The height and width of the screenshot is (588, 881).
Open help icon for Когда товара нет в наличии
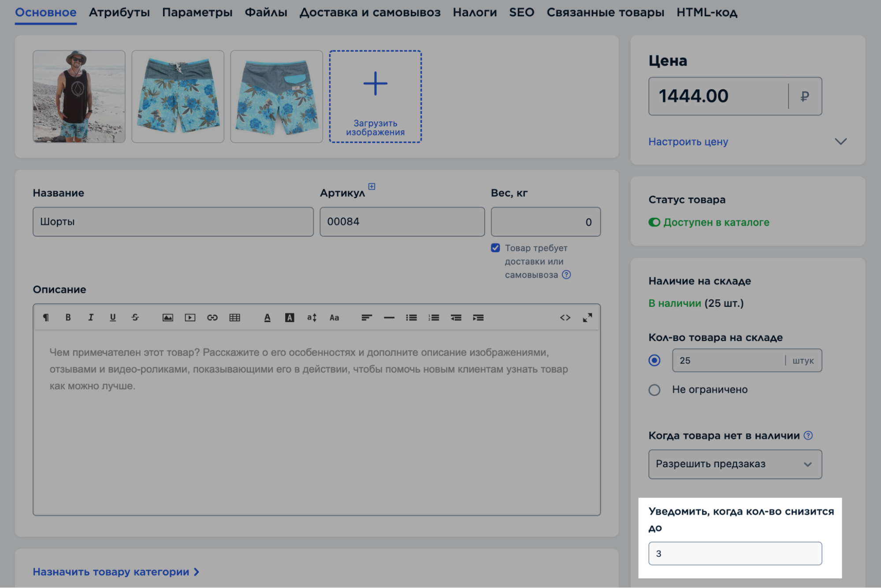[x=808, y=435]
